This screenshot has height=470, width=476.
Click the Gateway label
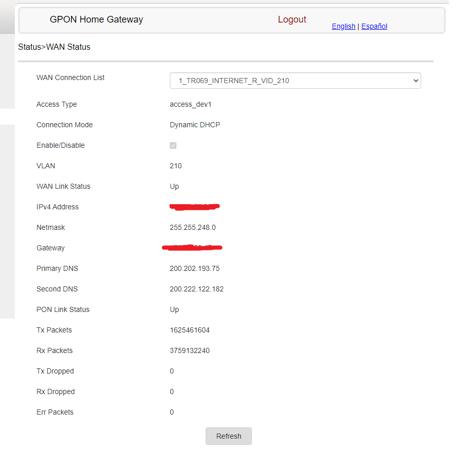[50, 248]
